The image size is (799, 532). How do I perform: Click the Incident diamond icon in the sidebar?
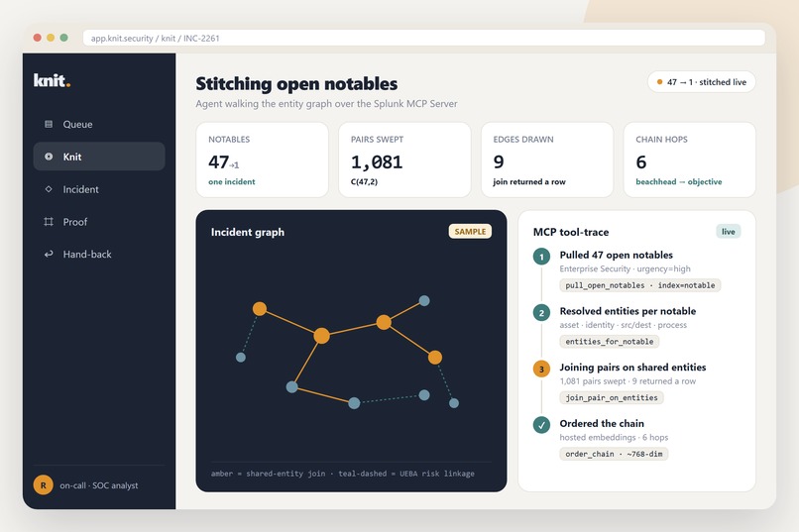(x=49, y=189)
